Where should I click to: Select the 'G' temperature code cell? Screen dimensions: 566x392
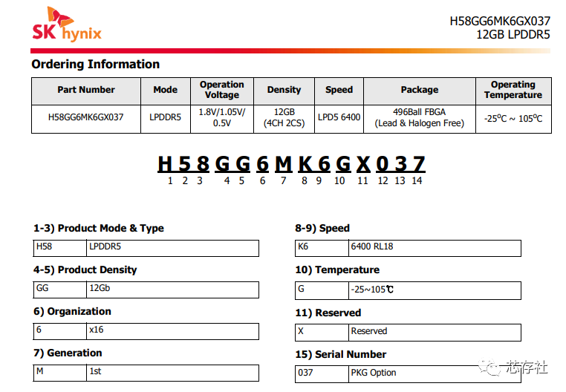tap(322, 290)
